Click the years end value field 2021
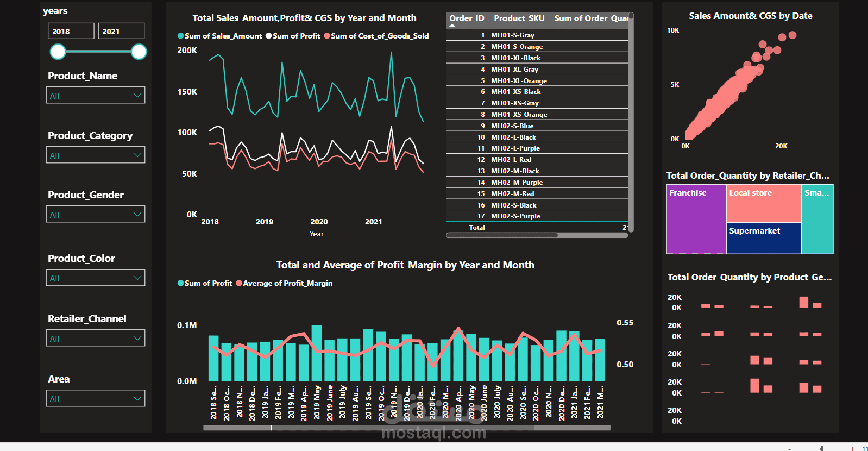 [x=121, y=31]
